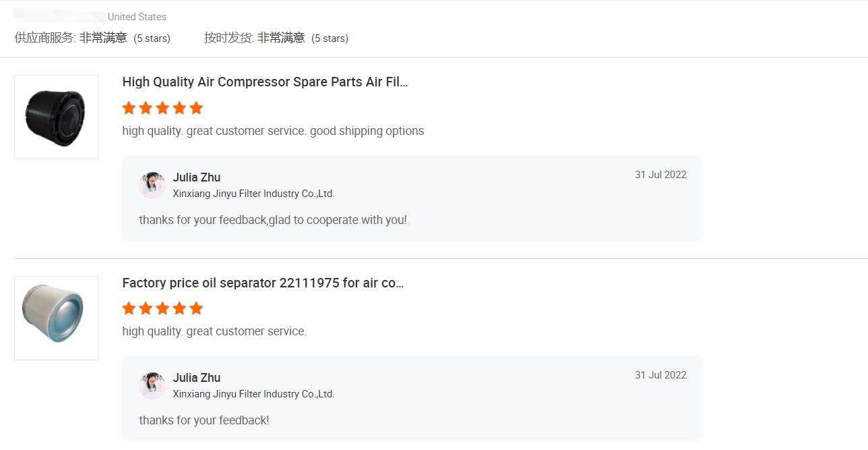The width and height of the screenshot is (868, 450).
Task: Click the fifth star of the air filter rating
Action: tap(196, 108)
